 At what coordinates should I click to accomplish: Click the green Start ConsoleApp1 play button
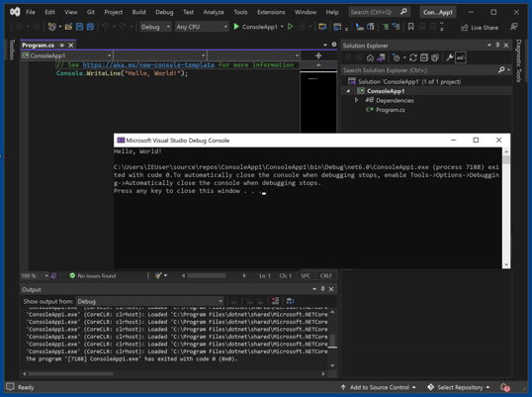pyautogui.click(x=236, y=27)
